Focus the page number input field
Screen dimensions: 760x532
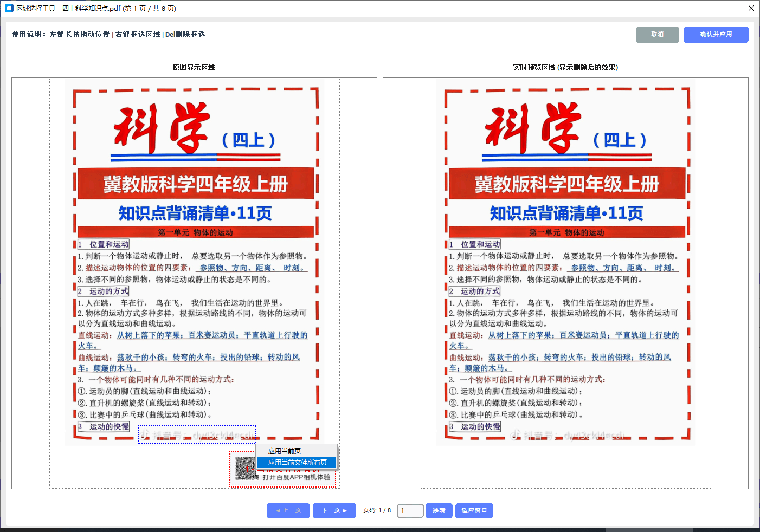click(410, 510)
